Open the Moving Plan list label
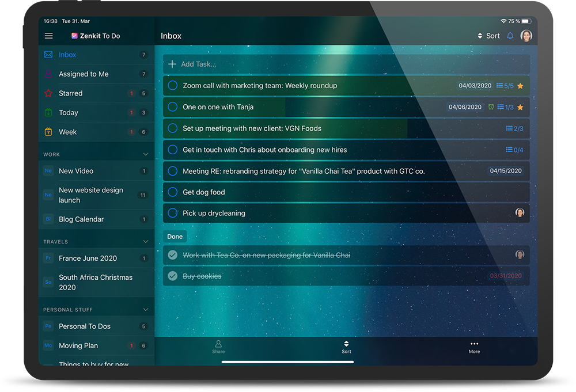Image resolution: width=576 pixels, height=392 pixels. tap(78, 346)
